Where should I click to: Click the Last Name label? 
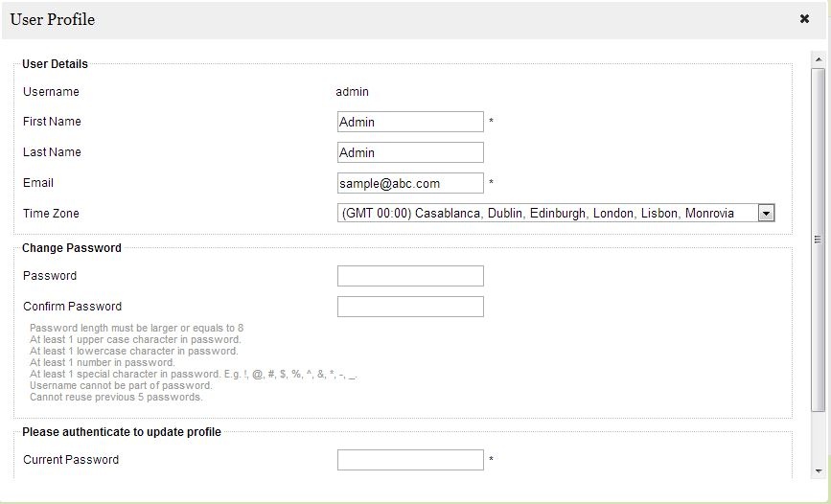(x=52, y=152)
